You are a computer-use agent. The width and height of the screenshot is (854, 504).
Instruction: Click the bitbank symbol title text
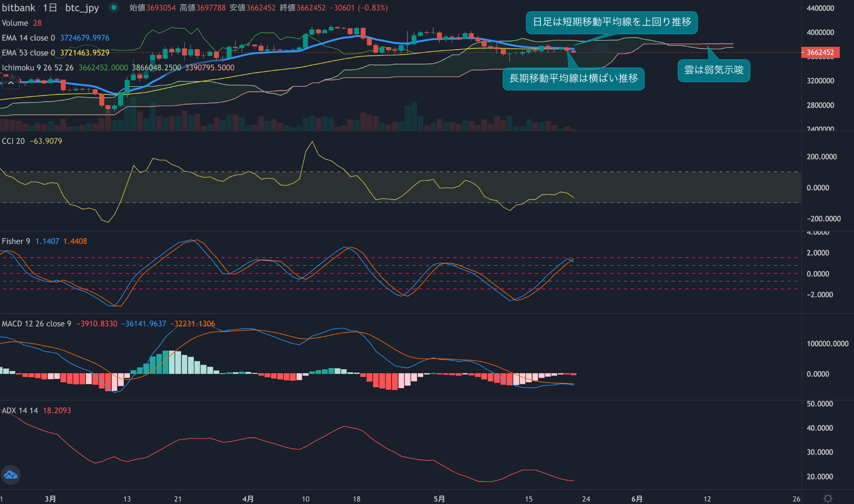pyautogui.click(x=19, y=8)
